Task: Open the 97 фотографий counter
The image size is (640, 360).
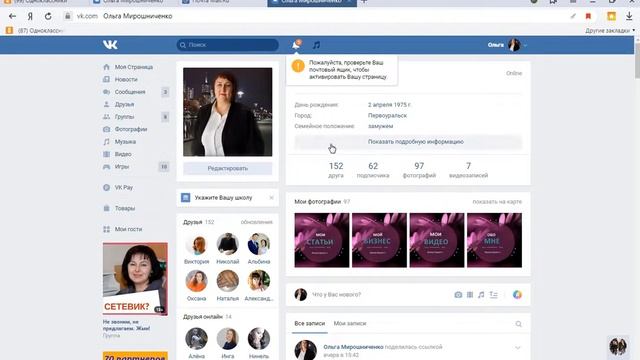Action: click(x=419, y=170)
